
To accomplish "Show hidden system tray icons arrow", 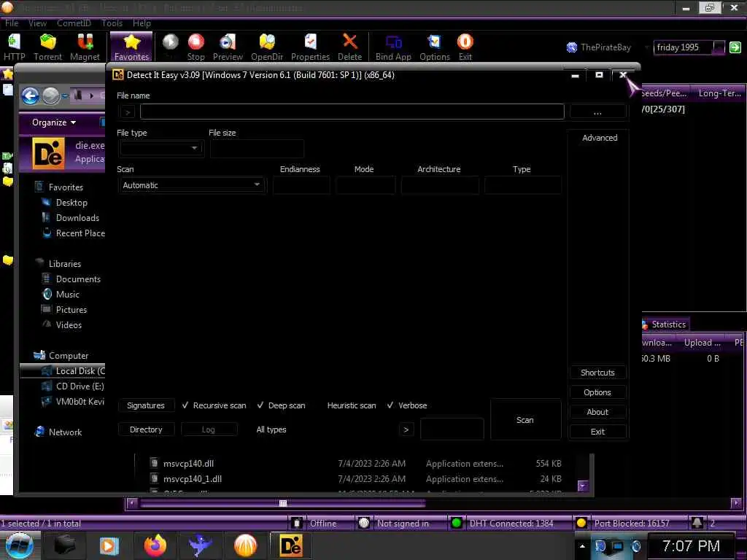I will point(582,546).
